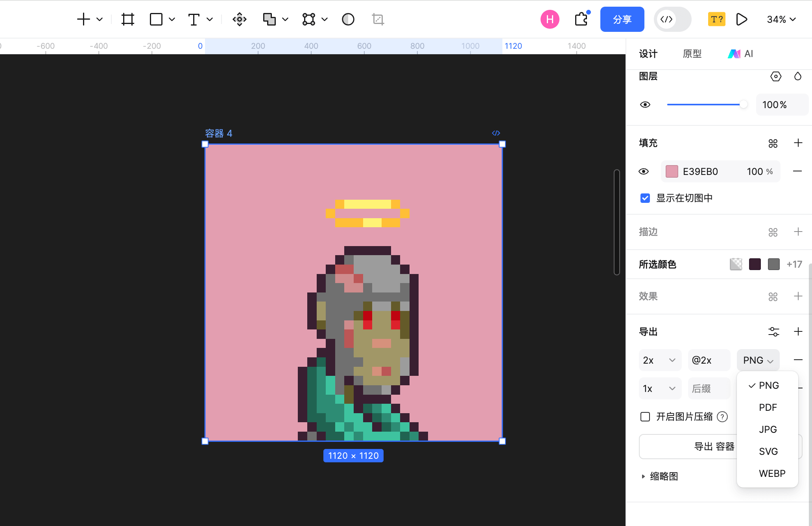Select the text tool

click(194, 19)
